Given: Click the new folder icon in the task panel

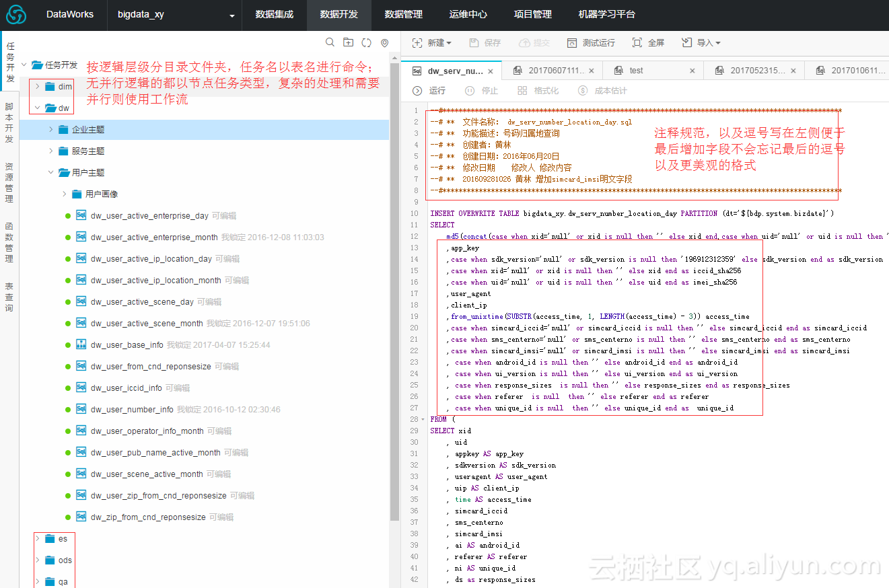Looking at the screenshot, I should 348,42.
